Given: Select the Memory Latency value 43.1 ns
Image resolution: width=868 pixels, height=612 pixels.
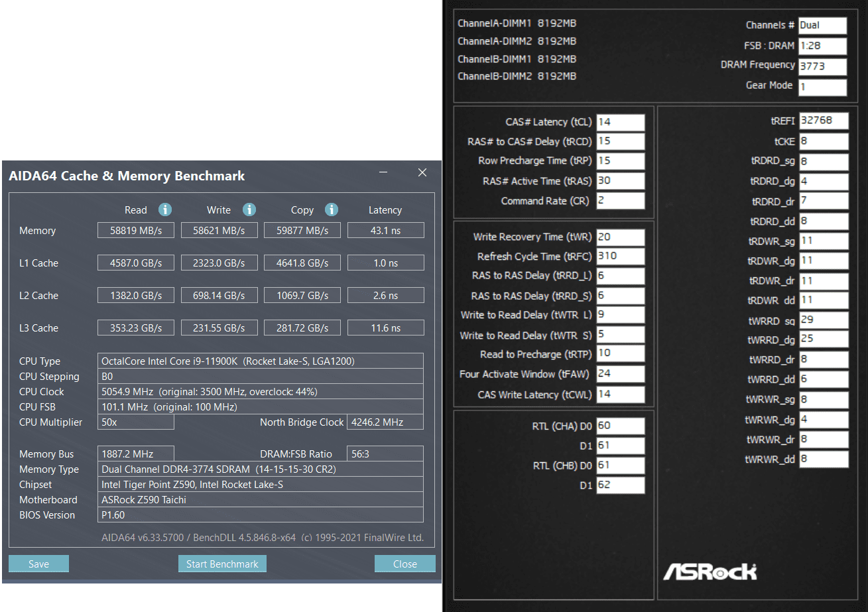Looking at the screenshot, I should tap(385, 230).
